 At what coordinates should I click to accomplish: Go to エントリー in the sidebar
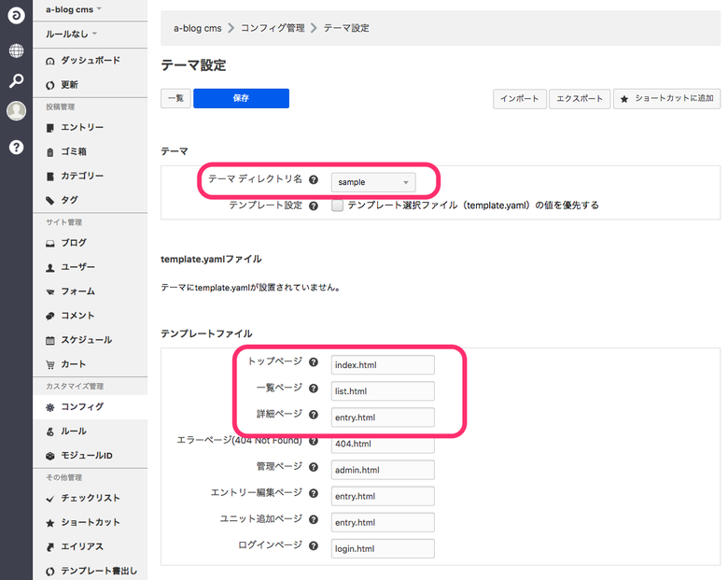(82, 127)
